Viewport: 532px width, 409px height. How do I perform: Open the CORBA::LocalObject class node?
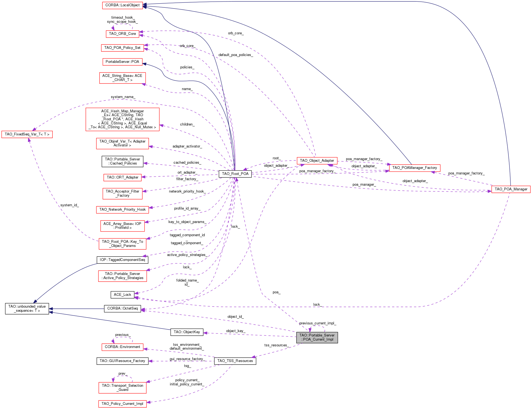tap(122, 5)
